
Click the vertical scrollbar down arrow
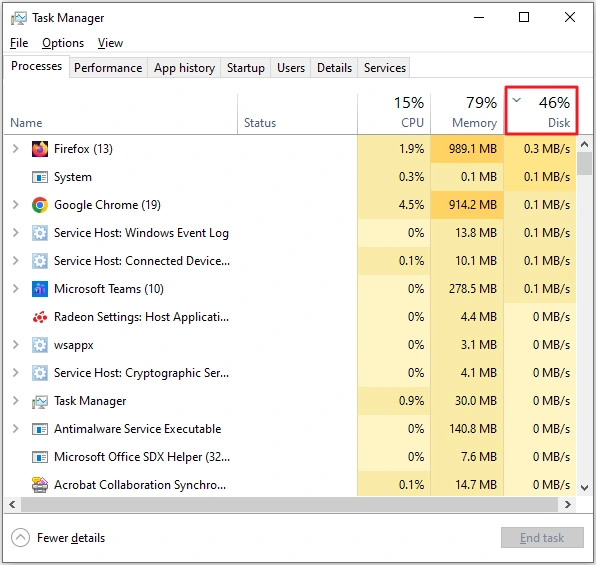click(x=585, y=487)
